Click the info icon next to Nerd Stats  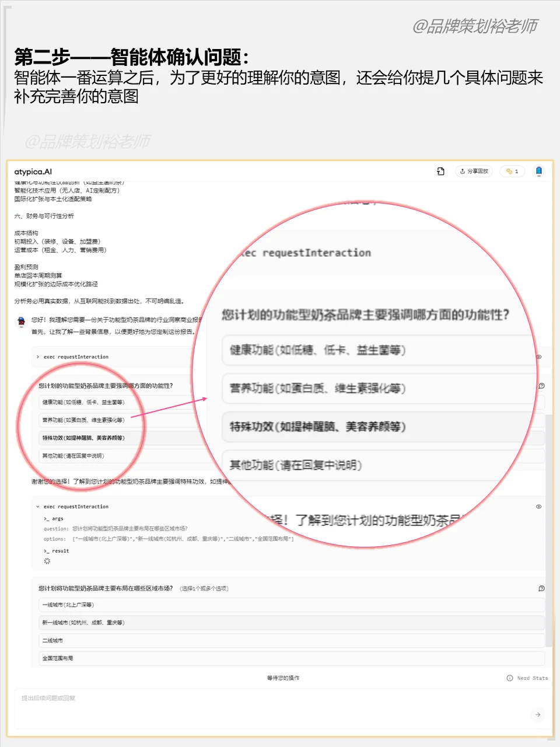click(x=510, y=678)
